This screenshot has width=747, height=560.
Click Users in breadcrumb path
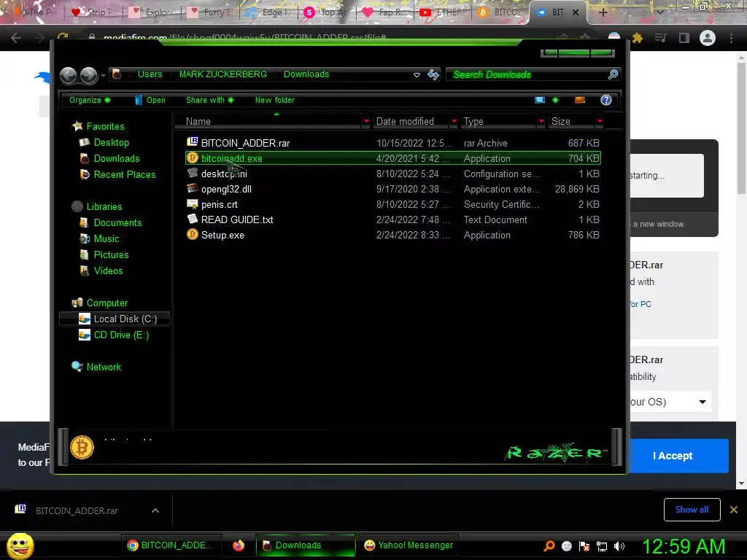tap(150, 74)
